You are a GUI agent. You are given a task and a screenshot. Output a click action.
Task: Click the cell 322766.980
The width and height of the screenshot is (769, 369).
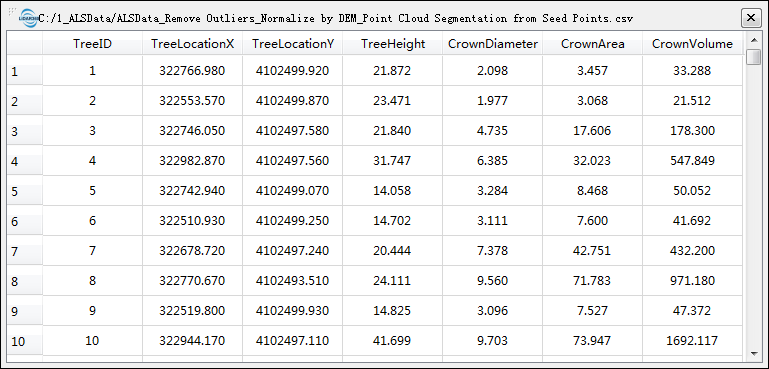[192, 71]
